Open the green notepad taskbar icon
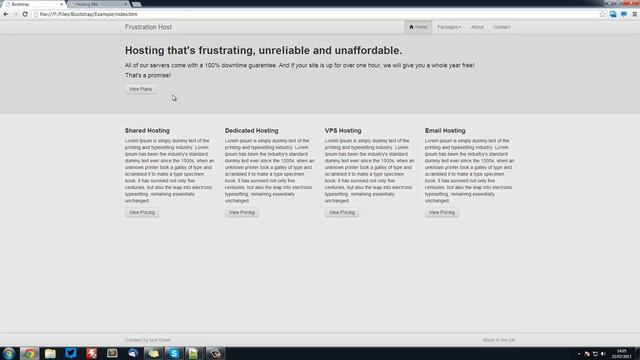640x360 pixels. (x=194, y=353)
